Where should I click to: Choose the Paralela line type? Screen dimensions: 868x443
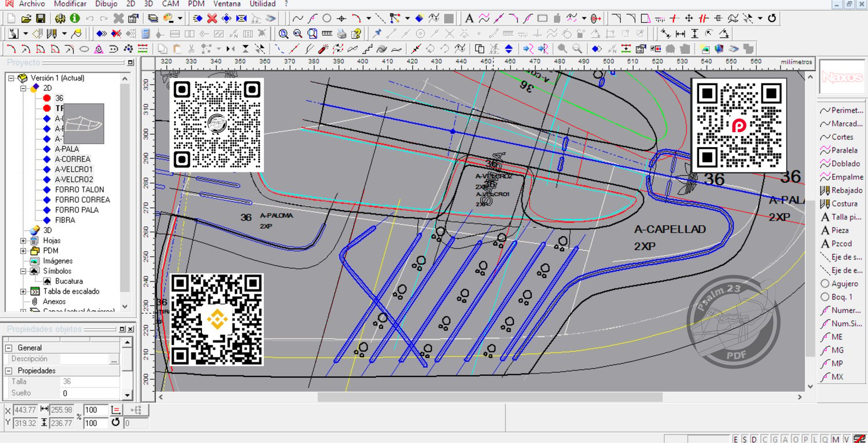click(842, 151)
